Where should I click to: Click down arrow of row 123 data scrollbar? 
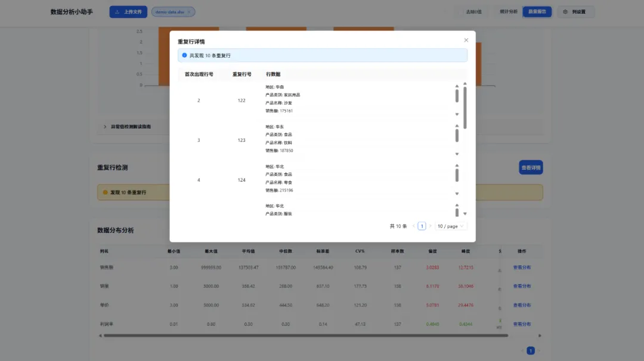[x=457, y=154]
